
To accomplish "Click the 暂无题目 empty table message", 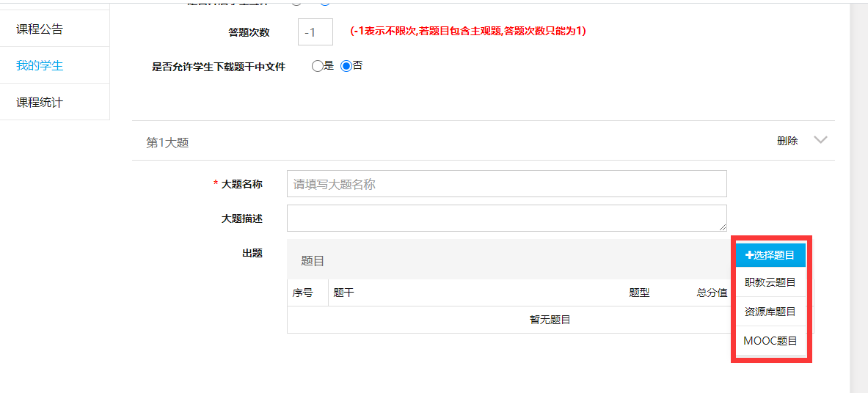I will click(x=550, y=320).
